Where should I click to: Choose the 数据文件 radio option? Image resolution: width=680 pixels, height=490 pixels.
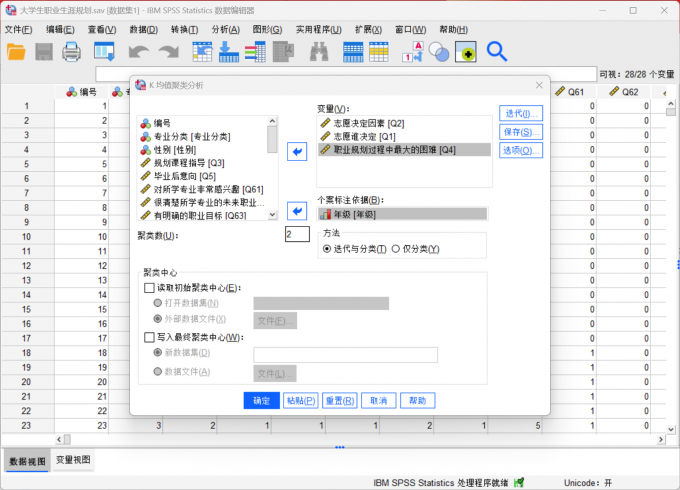click(x=158, y=372)
